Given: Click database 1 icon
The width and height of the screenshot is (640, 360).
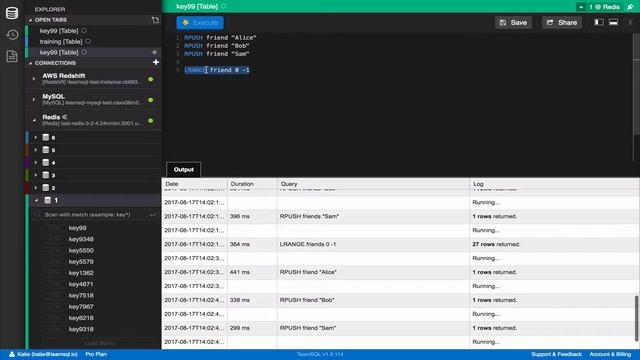Looking at the screenshot, I should 48,200.
